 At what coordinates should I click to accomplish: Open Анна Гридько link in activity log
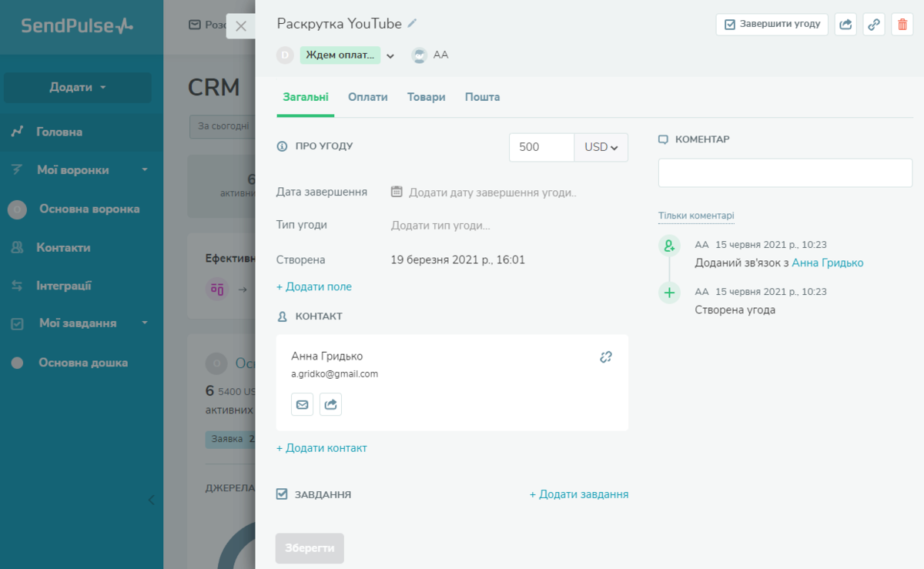[828, 263]
